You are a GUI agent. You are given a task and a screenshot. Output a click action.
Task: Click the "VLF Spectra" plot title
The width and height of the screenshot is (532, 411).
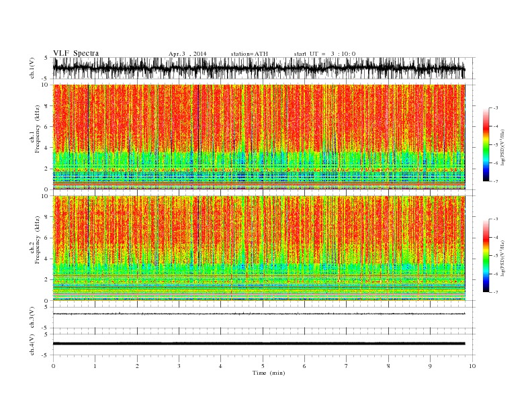[76, 53]
